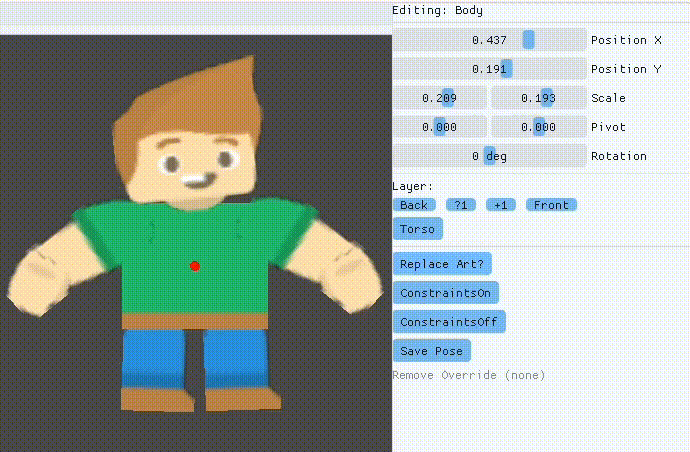Click Remove Override (none) text
The width and height of the screenshot is (690, 452).
point(468,375)
